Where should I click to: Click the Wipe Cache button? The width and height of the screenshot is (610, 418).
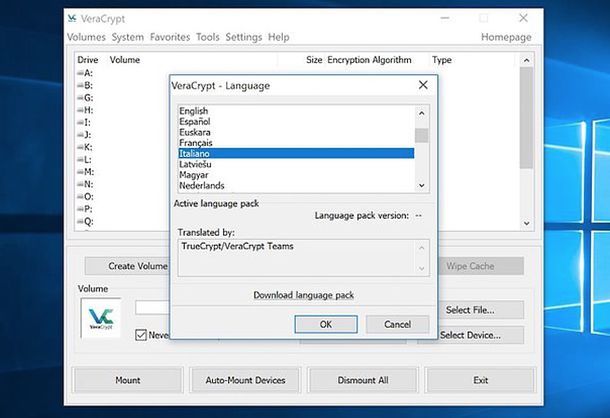480,266
